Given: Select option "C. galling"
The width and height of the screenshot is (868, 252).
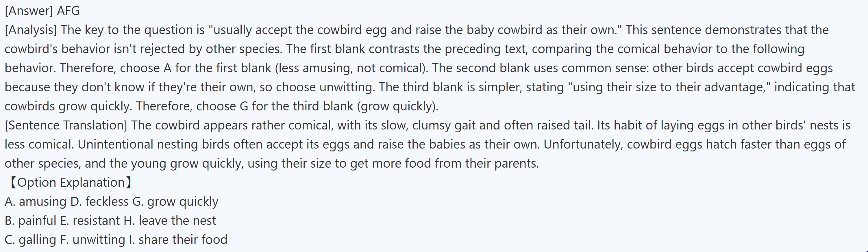Looking at the screenshot, I should pos(30,240).
